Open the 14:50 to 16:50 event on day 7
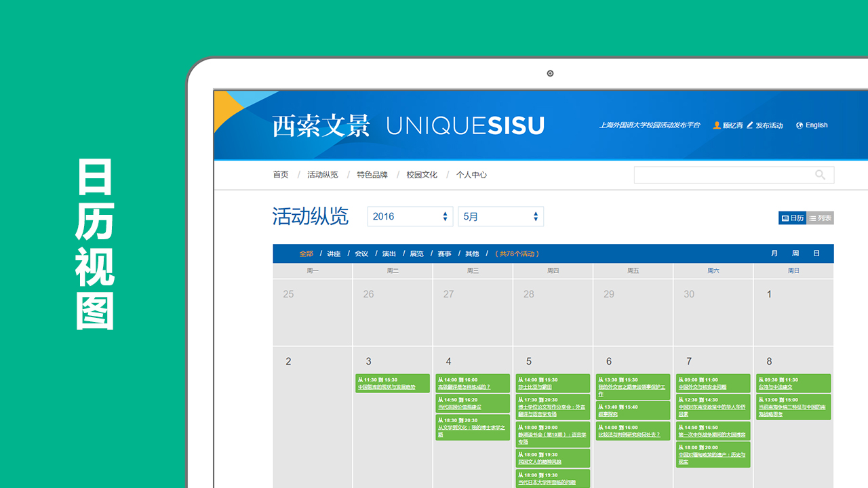The height and width of the screenshot is (488, 868). (713, 431)
